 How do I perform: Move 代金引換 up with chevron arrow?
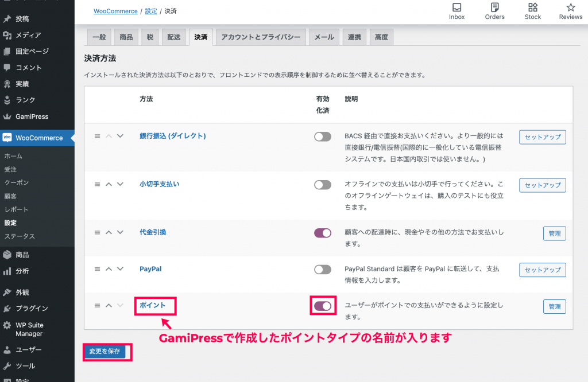coord(109,232)
